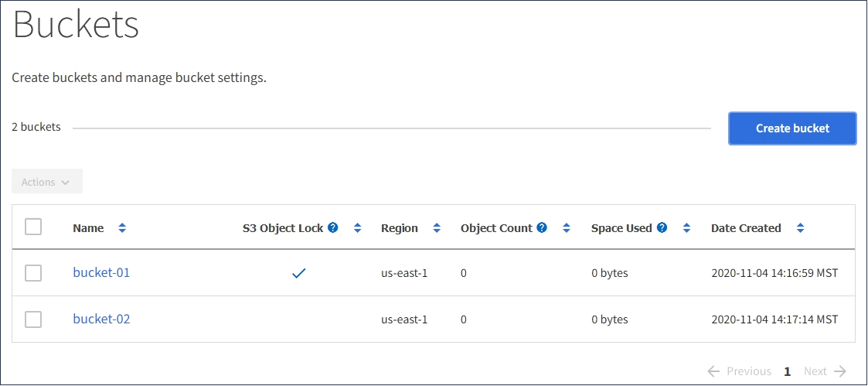Check the bucket-01 row checkbox

pyautogui.click(x=33, y=273)
